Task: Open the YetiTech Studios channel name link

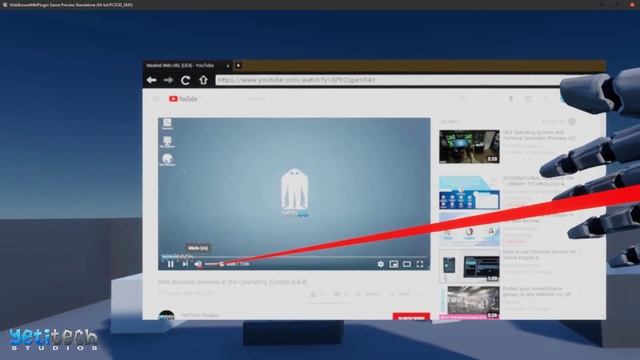Action: coord(200,315)
